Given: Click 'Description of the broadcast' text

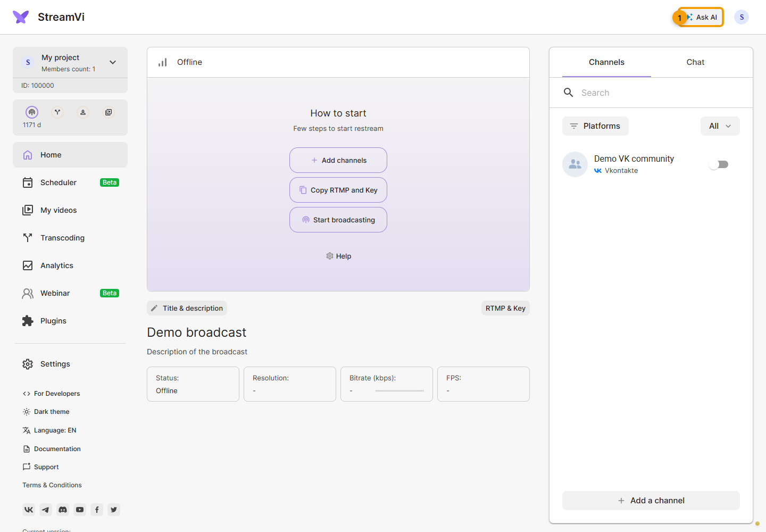Looking at the screenshot, I should tap(197, 352).
